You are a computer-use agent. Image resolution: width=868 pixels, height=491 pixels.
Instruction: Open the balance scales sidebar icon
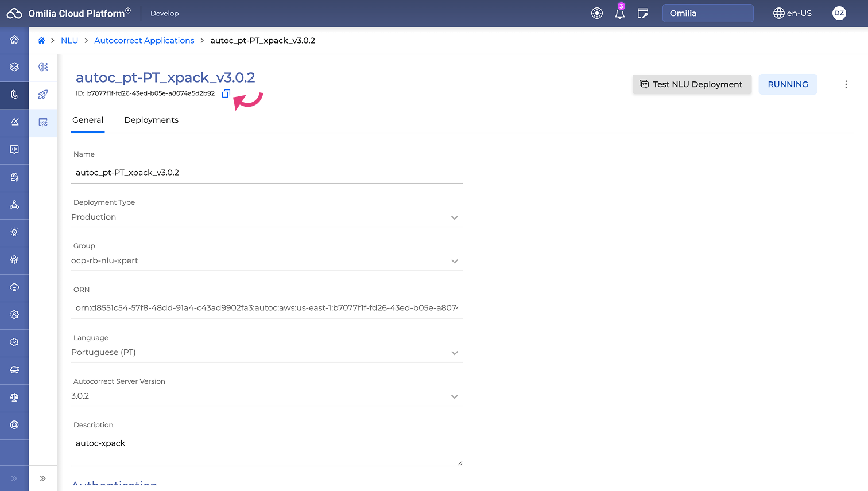coord(14,398)
